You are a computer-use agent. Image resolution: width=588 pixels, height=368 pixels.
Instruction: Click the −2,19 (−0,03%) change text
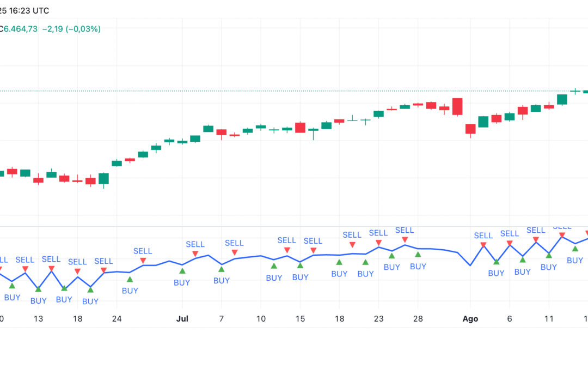(x=71, y=29)
